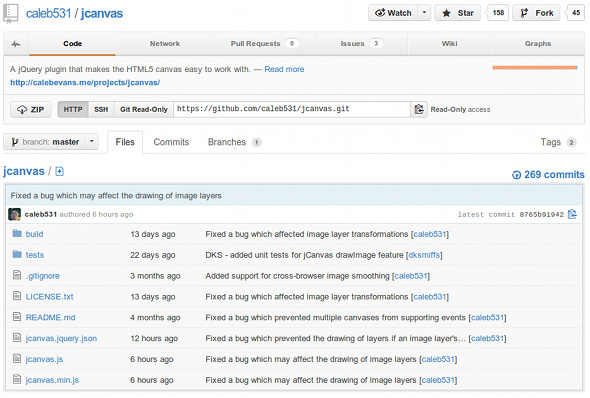The width and height of the screenshot is (590, 398).
Task: Copy the latest commit SHA icon
Action: [572, 214]
